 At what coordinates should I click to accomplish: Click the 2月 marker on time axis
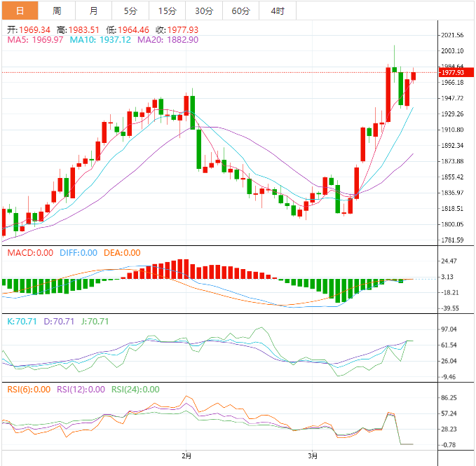[186, 455]
